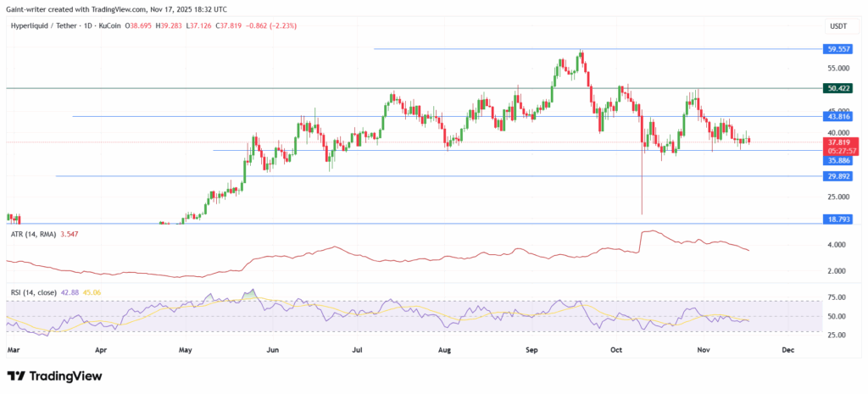This screenshot has width=868, height=394.
Task: Click the 25.000 price axis tick
Action: pos(840,197)
